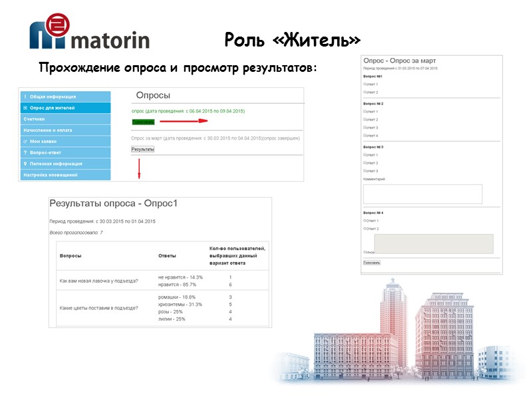
Task: Check ответ 1 under Вопрос № 3
Action: [365, 155]
